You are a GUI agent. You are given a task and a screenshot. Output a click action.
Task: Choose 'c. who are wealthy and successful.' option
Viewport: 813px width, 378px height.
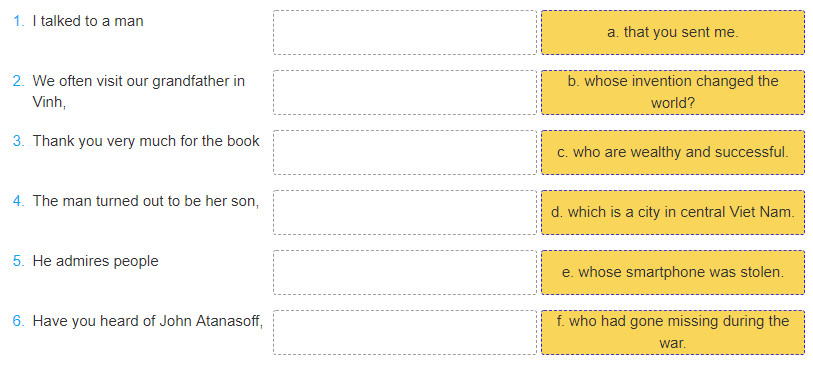(x=672, y=152)
